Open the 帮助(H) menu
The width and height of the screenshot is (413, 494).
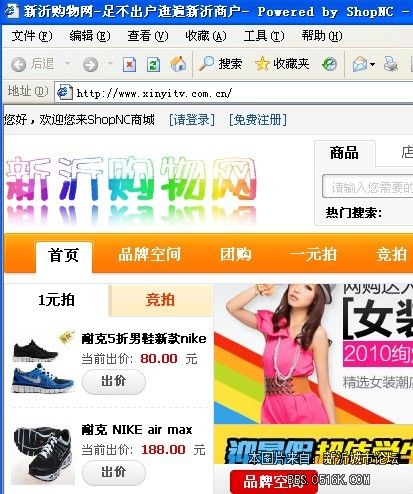322,35
